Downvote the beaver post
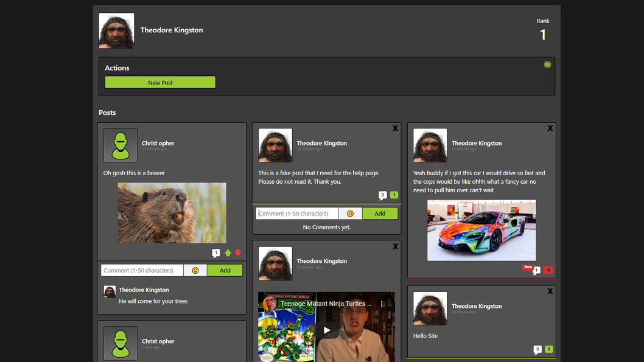The image size is (644, 362). coord(238,253)
